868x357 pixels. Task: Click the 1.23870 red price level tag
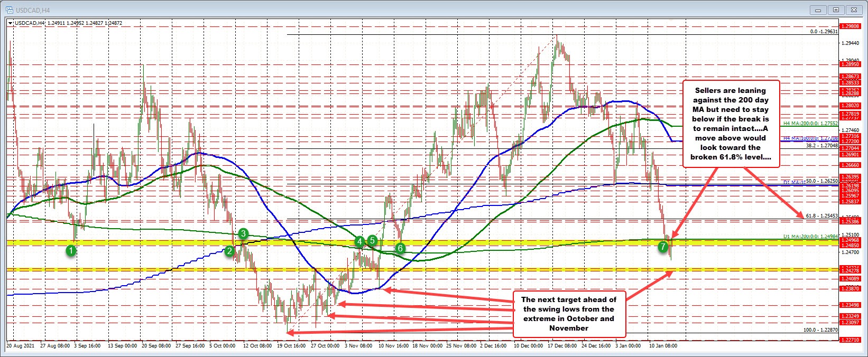[x=851, y=289]
